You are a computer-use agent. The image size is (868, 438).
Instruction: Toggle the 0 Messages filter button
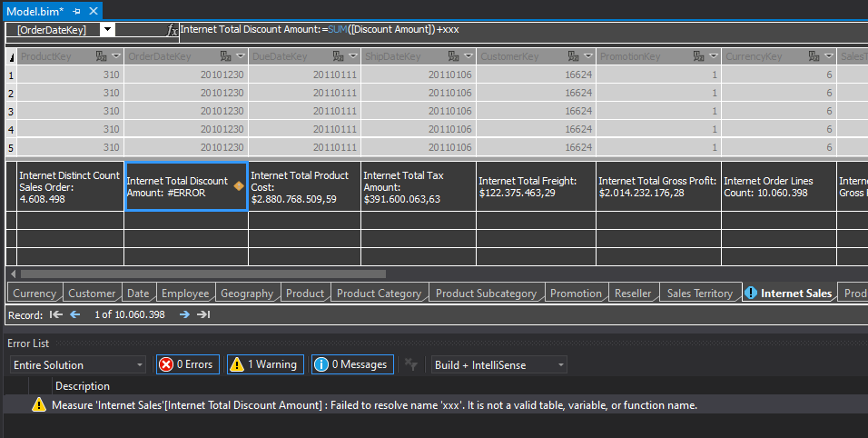pos(352,364)
